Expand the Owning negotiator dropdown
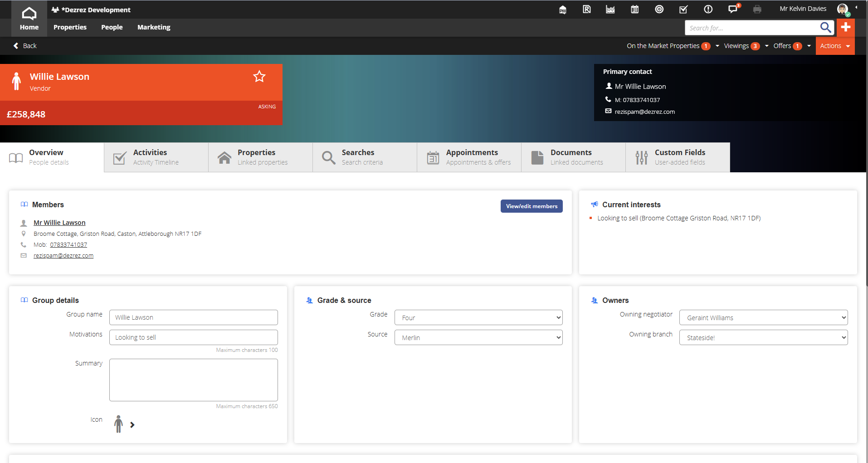 pos(763,317)
